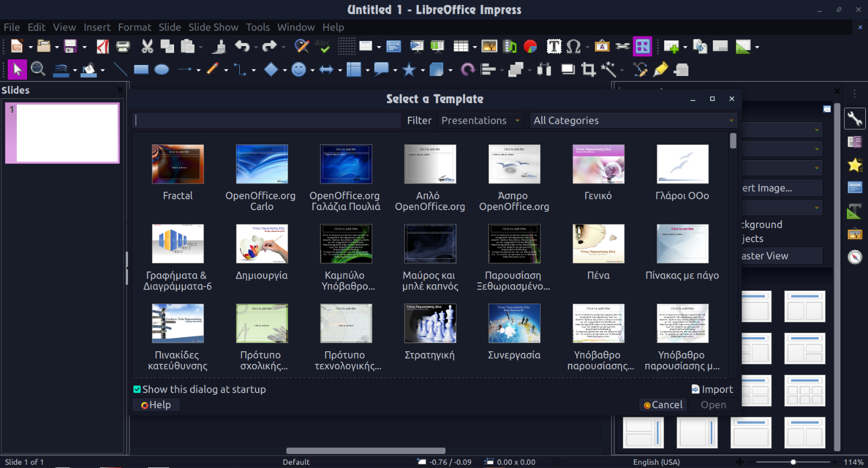868x468 pixels.
Task: Select the Insert Line tool
Action: 120,69
